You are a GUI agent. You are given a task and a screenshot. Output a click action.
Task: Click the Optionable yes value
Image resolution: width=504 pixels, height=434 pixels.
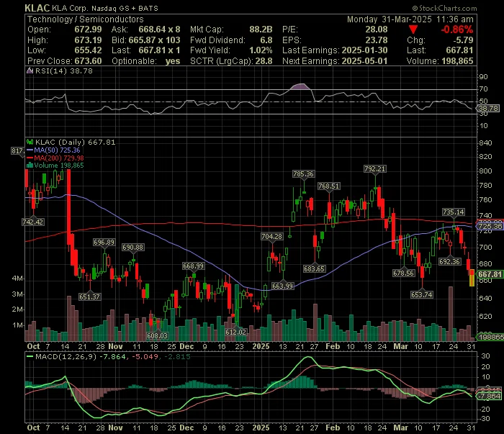173,61
